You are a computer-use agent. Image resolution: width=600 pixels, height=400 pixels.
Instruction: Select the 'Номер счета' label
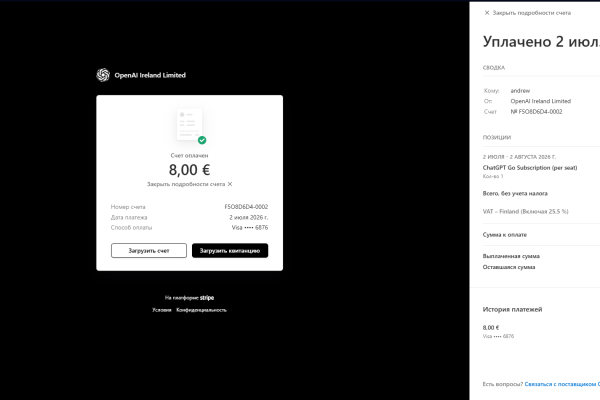(128, 207)
